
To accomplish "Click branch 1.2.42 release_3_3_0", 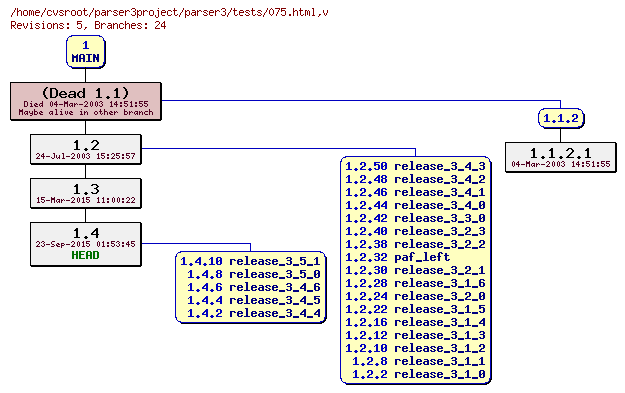I will pos(415,218).
